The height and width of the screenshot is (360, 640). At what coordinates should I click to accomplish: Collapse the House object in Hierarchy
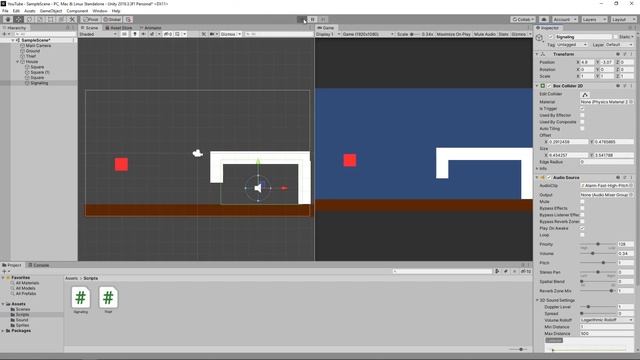18,62
